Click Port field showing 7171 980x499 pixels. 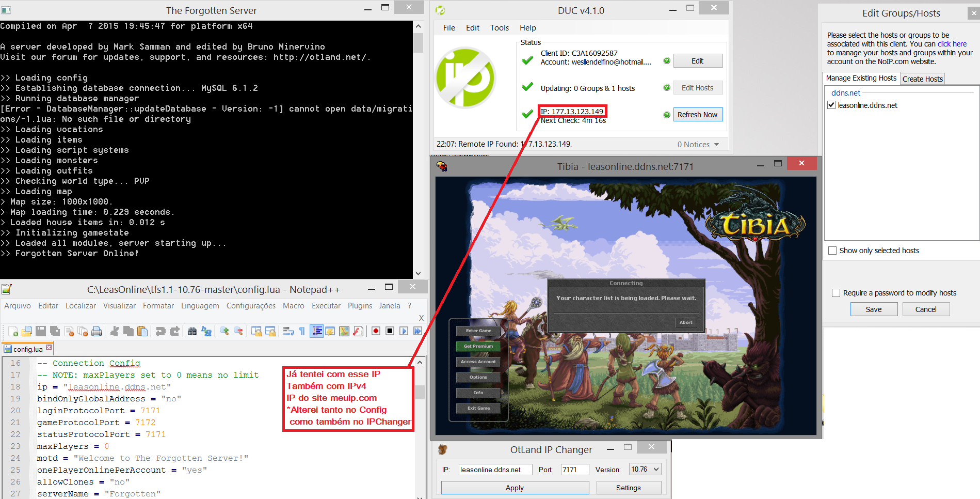pos(575,470)
